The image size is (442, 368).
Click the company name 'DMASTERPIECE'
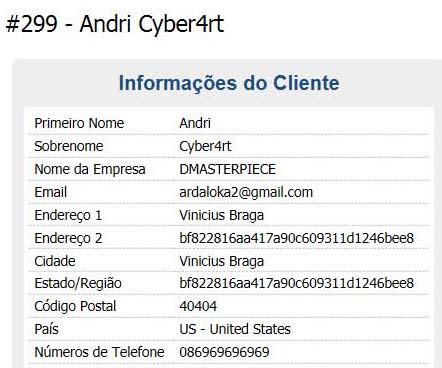[x=228, y=169]
